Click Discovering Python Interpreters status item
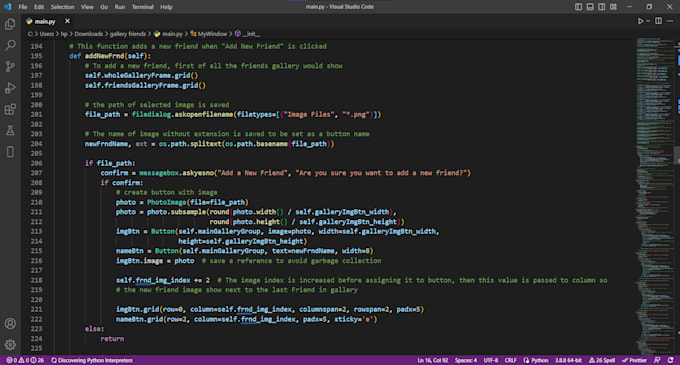This screenshot has width=680, height=365. coord(92,360)
